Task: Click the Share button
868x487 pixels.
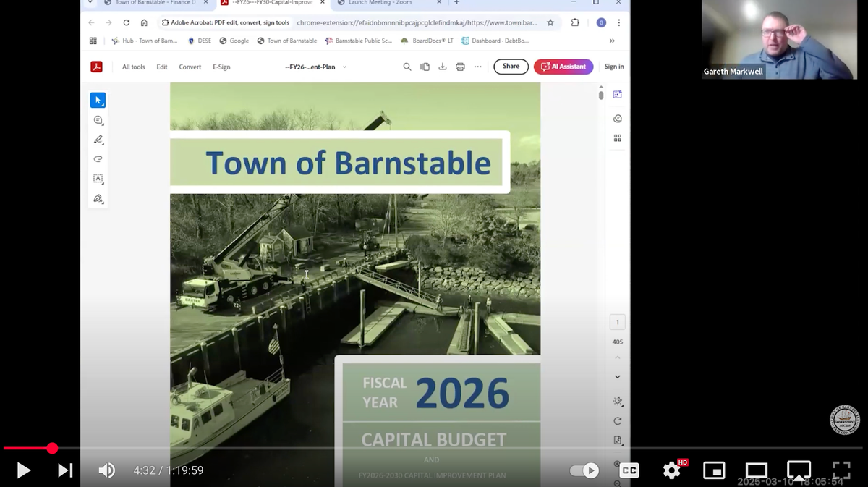Action: coord(511,67)
